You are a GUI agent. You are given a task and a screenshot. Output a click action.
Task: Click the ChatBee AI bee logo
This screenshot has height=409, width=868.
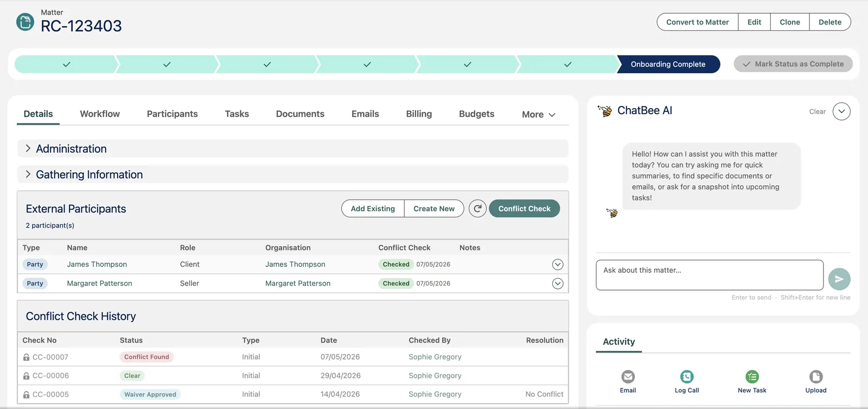click(605, 111)
